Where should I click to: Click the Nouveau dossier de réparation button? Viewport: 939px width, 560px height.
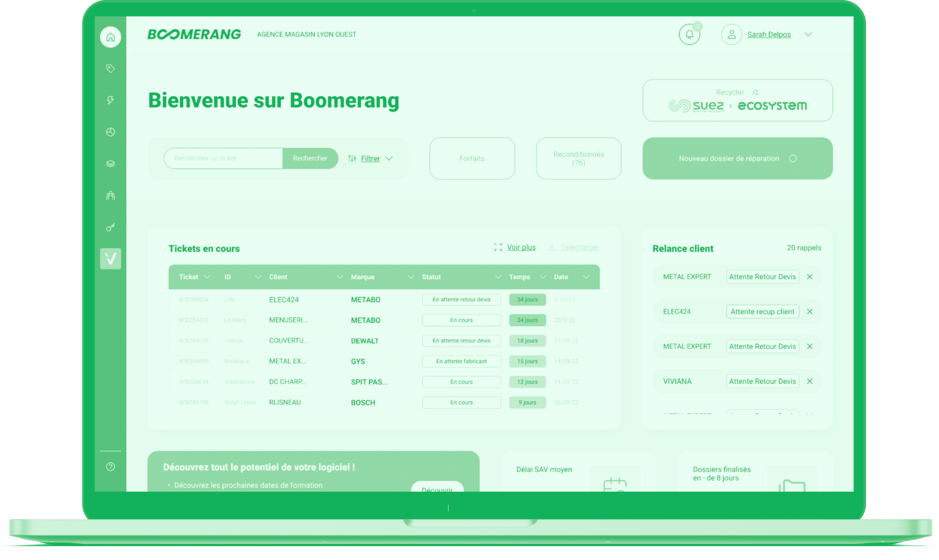coord(737,158)
